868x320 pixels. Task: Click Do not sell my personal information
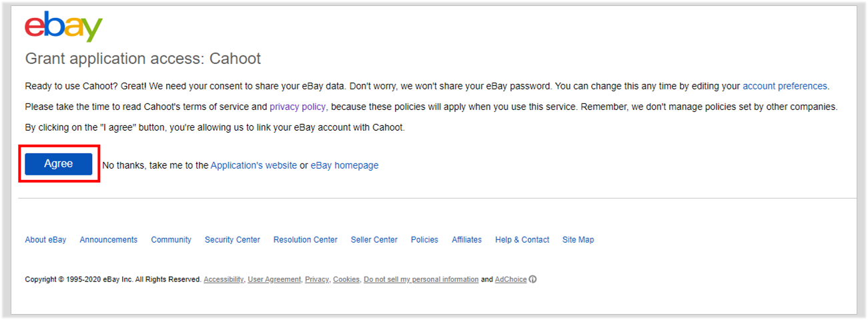point(421,280)
